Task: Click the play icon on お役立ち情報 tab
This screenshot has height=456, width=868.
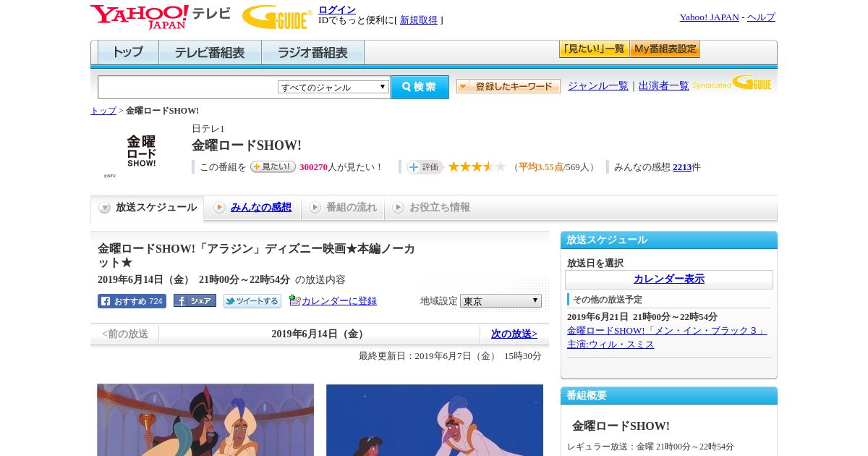Action: pos(398,208)
